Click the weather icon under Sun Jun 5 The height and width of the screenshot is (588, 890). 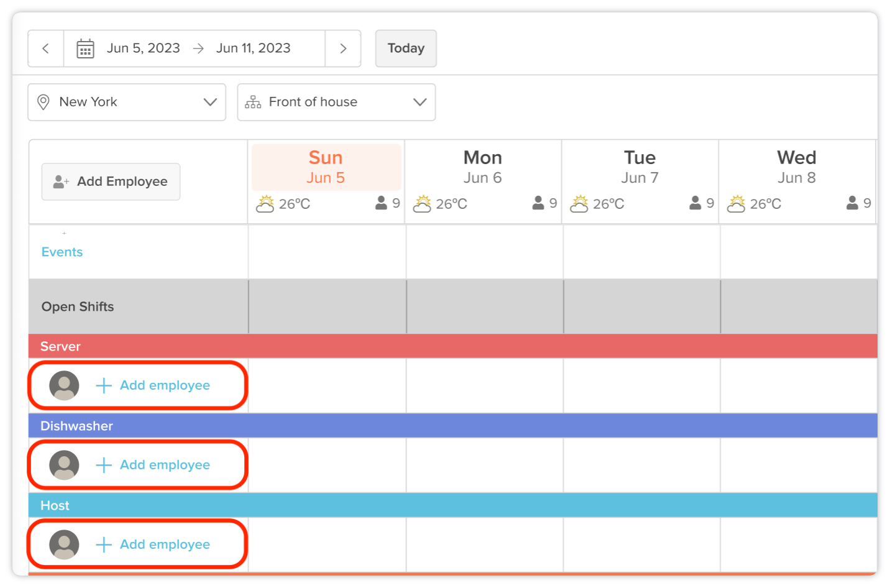pos(265,204)
